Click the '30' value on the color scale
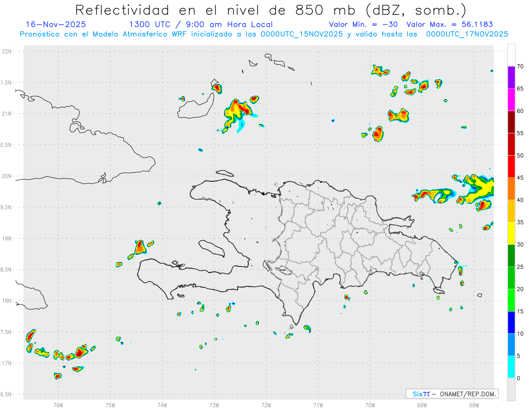 point(520,245)
